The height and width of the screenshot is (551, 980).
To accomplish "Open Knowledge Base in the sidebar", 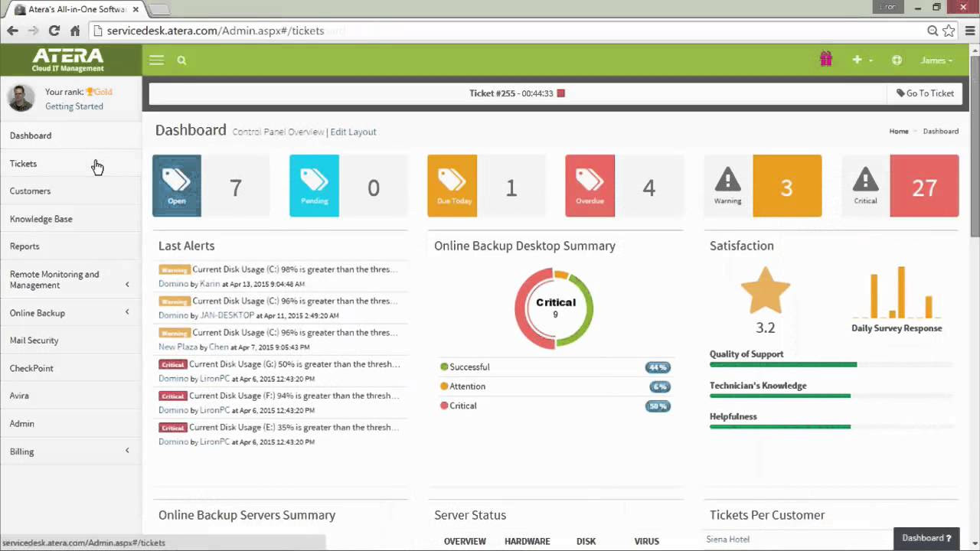I will 41,219.
